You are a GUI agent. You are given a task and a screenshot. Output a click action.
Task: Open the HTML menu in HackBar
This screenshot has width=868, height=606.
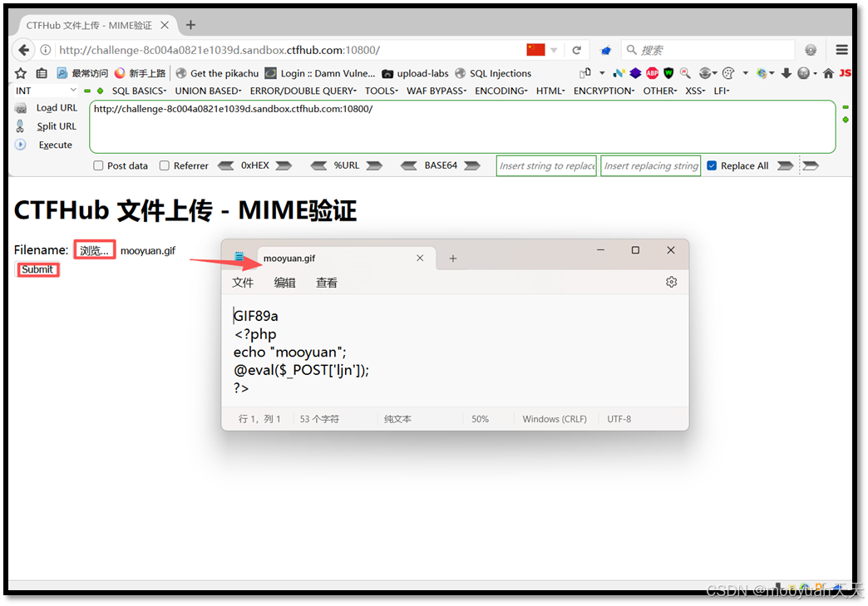[x=550, y=91]
